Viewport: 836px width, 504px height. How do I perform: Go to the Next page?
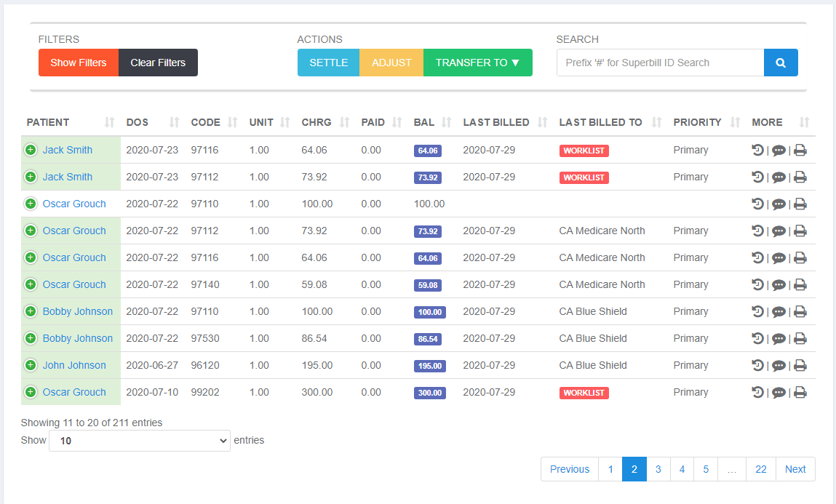[795, 469]
